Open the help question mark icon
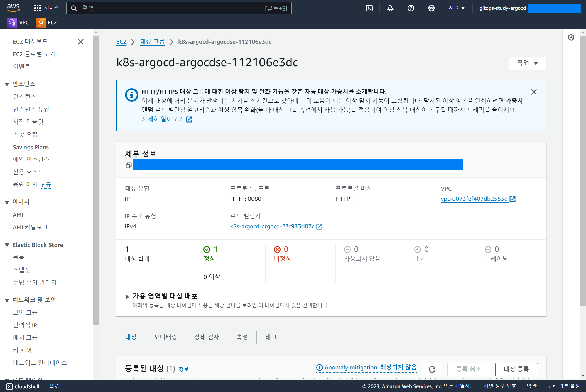Viewport: 586px width, 392px height. 411,8
